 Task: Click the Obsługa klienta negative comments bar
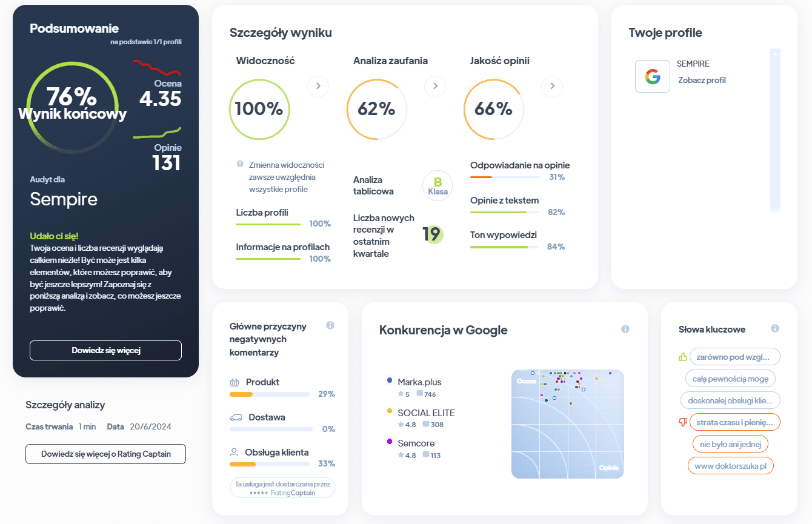[x=270, y=465]
